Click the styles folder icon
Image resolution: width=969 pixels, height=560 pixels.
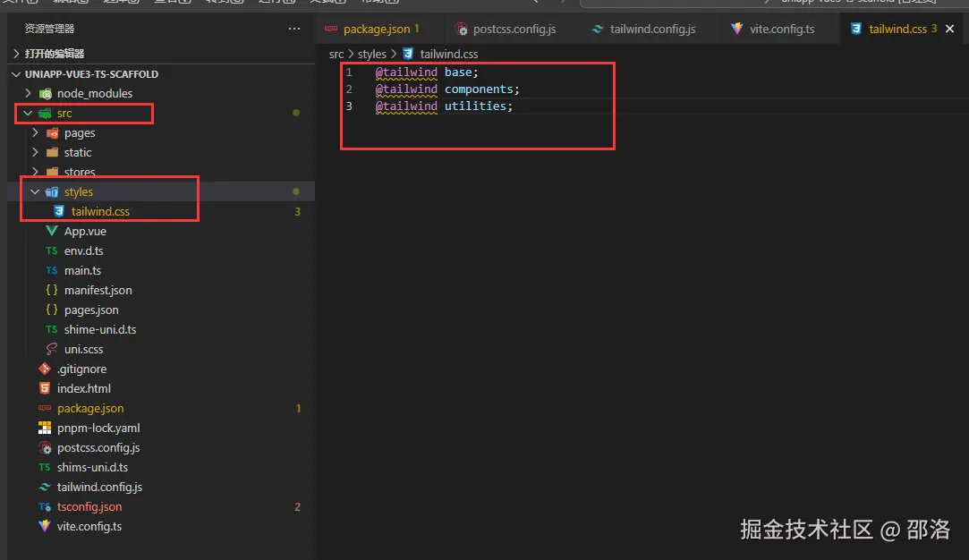pyautogui.click(x=53, y=191)
